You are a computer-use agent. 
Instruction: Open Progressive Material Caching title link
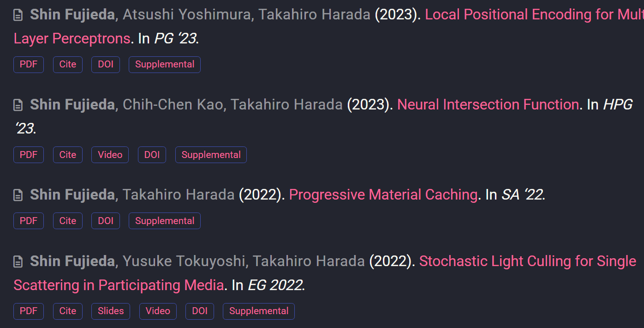coord(383,195)
